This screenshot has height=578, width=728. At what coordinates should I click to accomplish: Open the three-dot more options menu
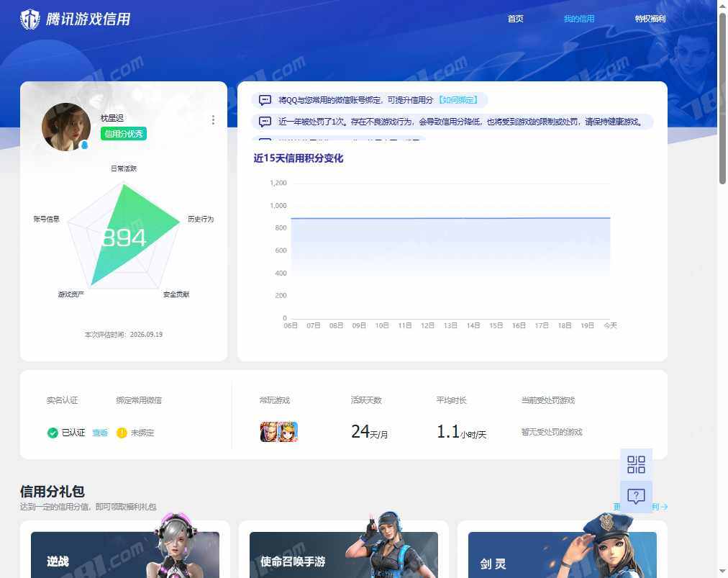(213, 120)
